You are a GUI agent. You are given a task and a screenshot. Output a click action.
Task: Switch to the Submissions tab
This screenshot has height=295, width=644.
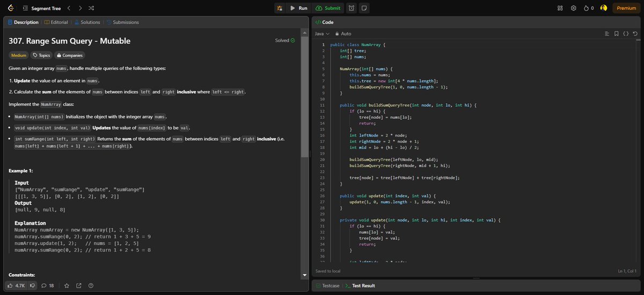pos(122,22)
